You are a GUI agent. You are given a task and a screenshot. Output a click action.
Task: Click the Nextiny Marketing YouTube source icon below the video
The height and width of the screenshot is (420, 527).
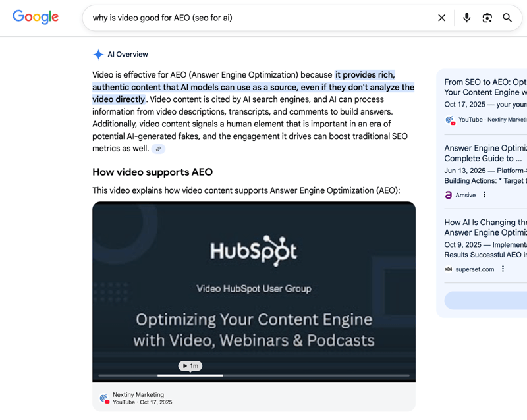103,398
